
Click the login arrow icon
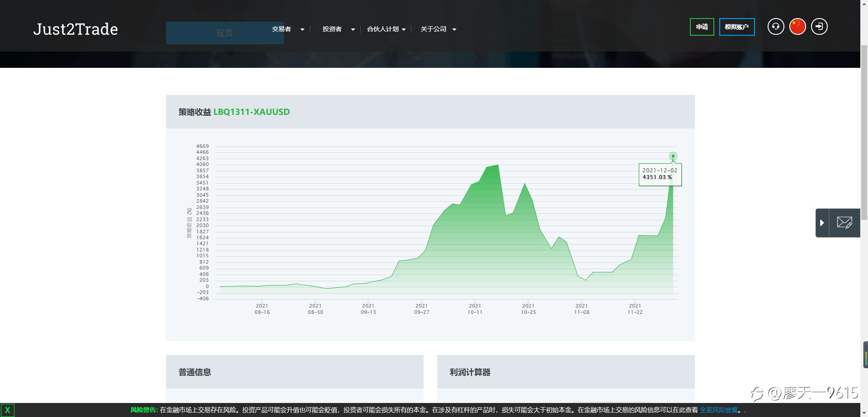point(819,27)
